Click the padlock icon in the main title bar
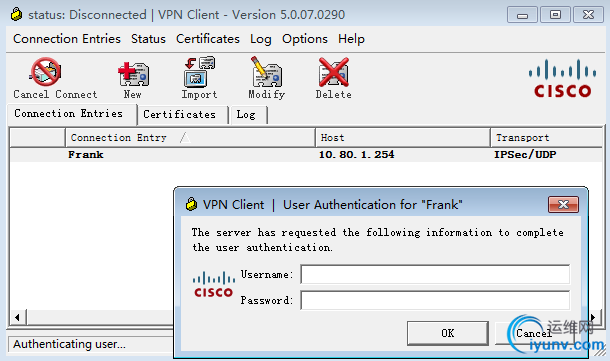The height and width of the screenshot is (361, 610). click(x=16, y=14)
